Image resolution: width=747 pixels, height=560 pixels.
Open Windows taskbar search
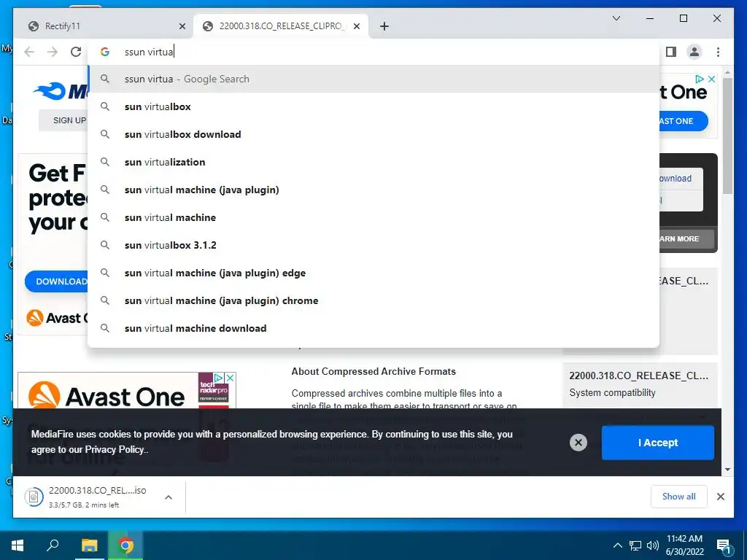coord(53,545)
